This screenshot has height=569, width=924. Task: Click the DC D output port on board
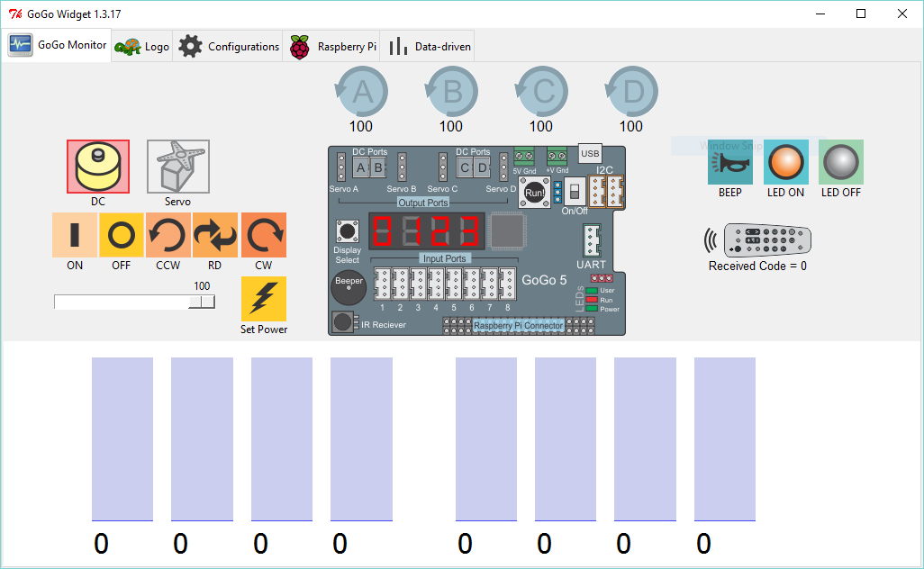[x=483, y=167]
